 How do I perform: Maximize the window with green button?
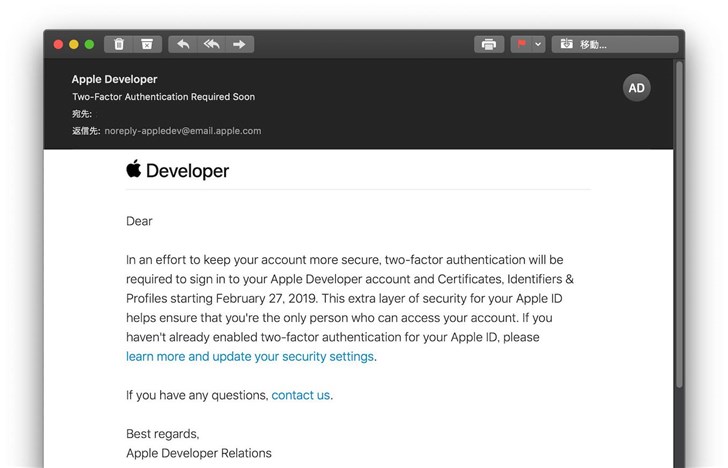coord(90,44)
